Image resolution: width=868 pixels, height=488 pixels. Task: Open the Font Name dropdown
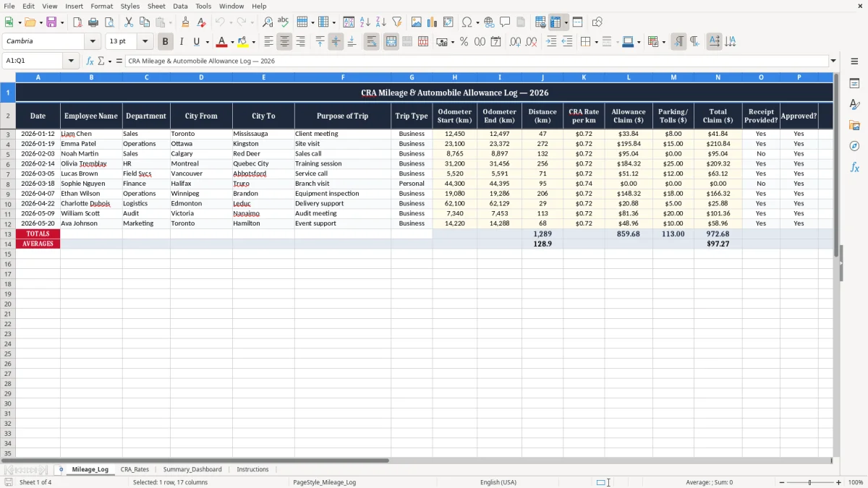point(93,42)
